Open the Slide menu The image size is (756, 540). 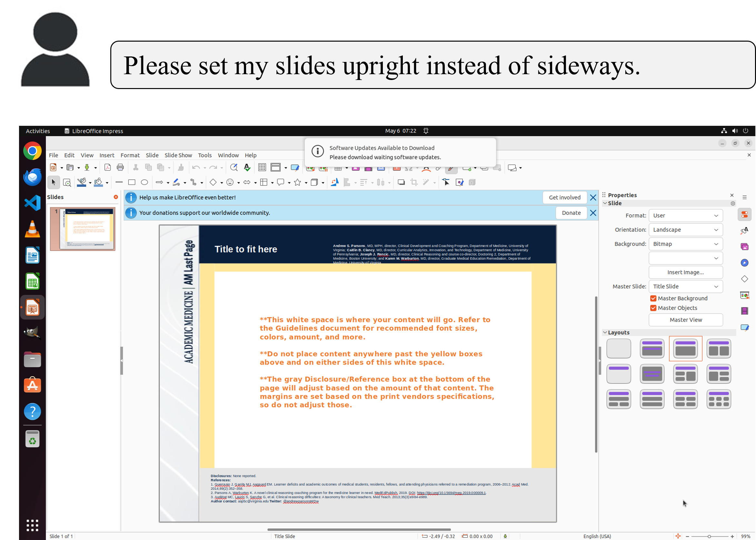(152, 155)
